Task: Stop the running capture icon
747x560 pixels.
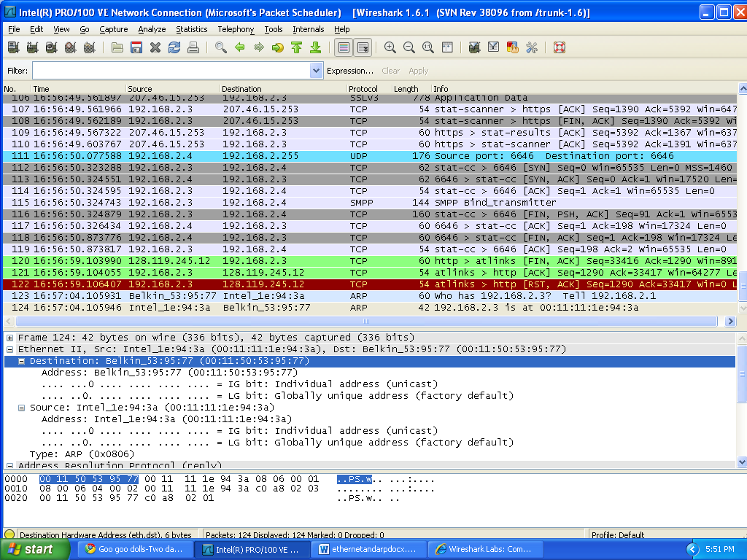Action: click(71, 47)
